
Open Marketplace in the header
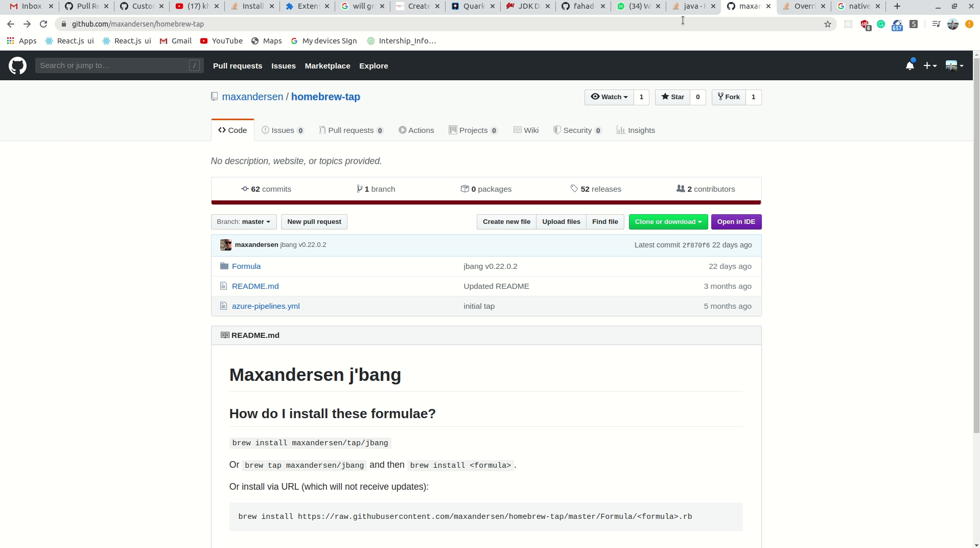(328, 66)
